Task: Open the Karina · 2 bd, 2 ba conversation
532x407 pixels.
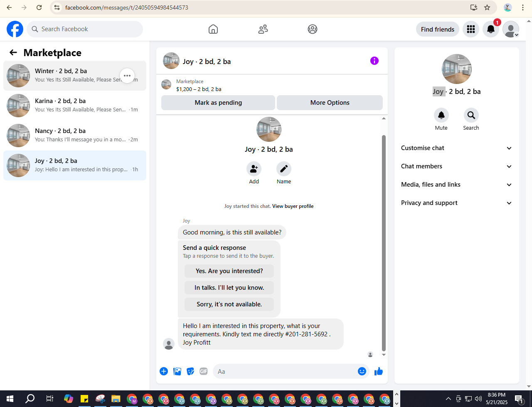Action: (75, 106)
